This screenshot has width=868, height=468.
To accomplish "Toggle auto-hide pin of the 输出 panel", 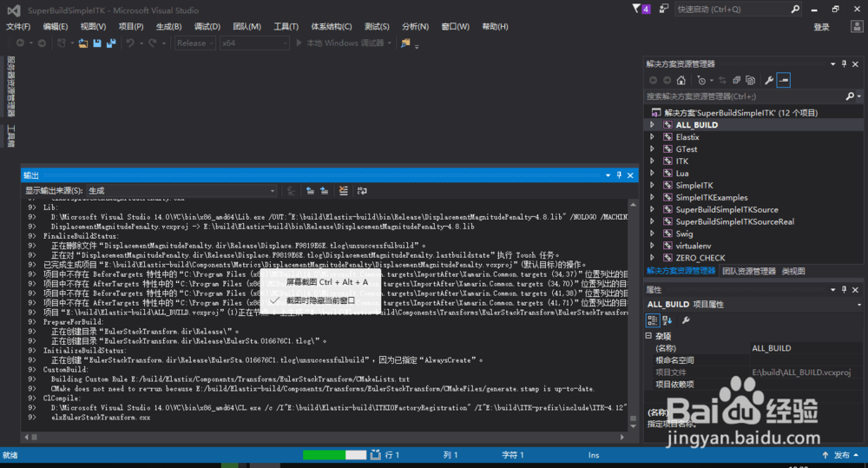I will click(x=619, y=175).
